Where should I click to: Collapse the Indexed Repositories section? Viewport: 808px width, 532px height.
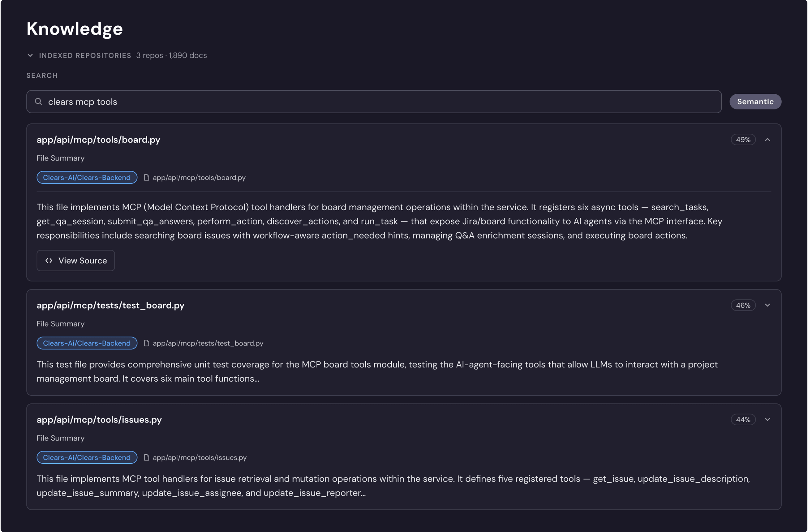[x=30, y=55]
